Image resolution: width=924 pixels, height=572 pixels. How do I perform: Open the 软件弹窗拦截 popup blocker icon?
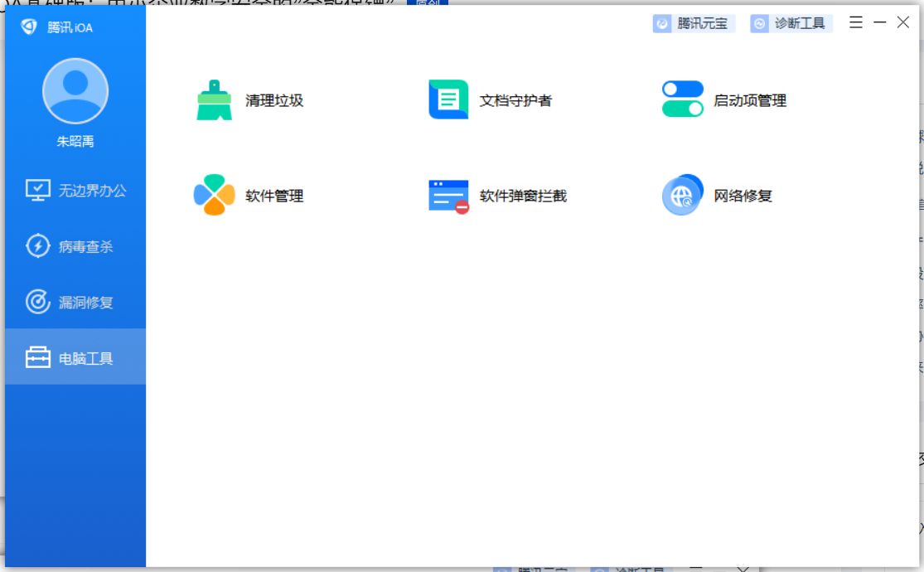tap(449, 196)
